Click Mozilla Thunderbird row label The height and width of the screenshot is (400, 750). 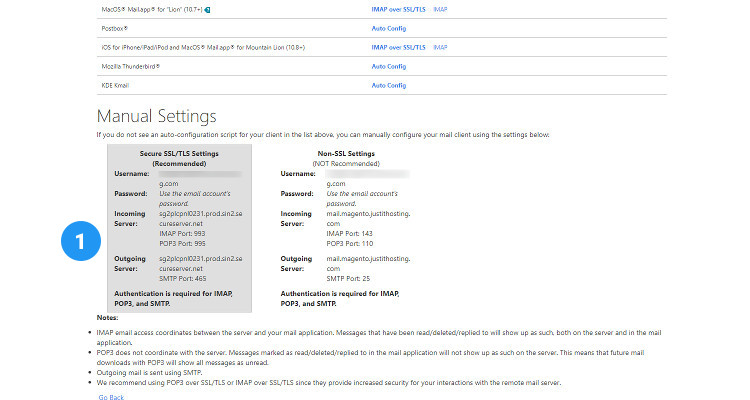point(131,67)
